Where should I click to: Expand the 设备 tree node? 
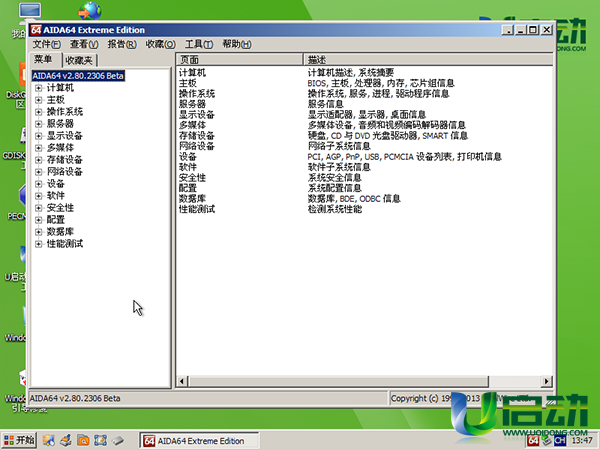pyautogui.click(x=38, y=184)
